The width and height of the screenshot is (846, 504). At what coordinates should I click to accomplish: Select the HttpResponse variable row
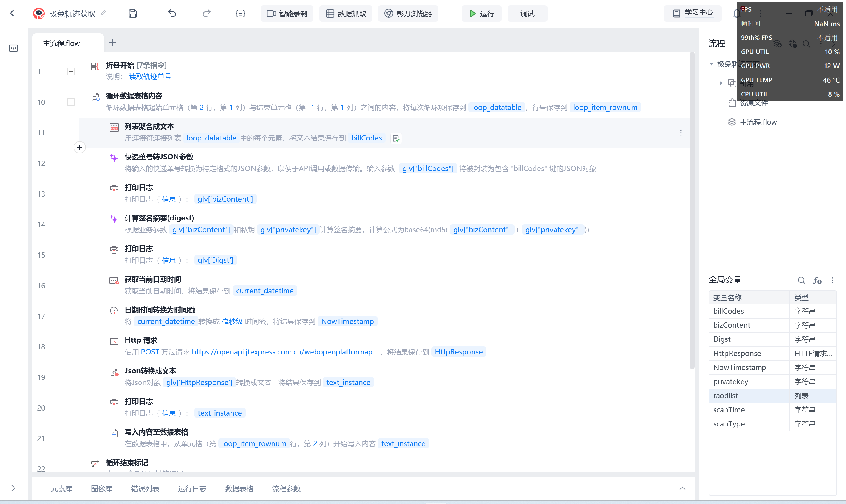tap(772, 353)
